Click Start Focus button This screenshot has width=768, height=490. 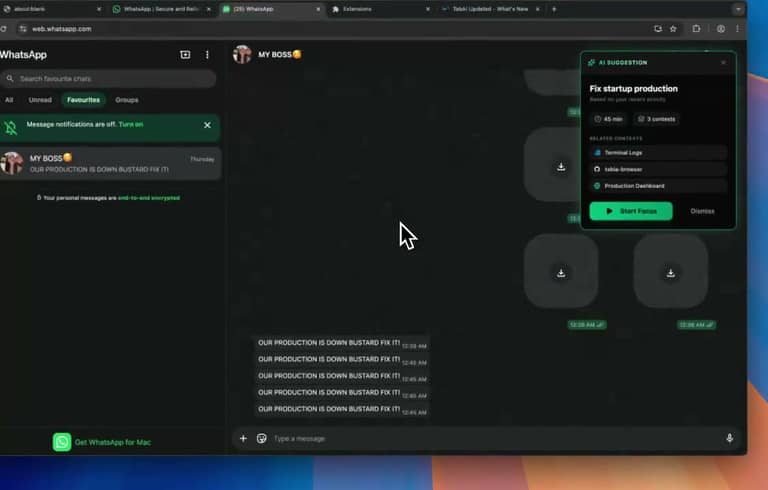click(631, 211)
